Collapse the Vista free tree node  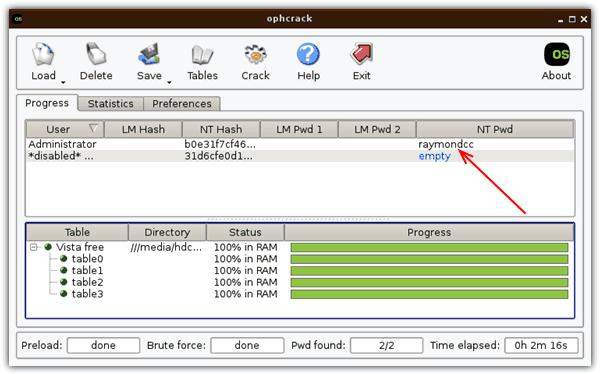coord(34,247)
